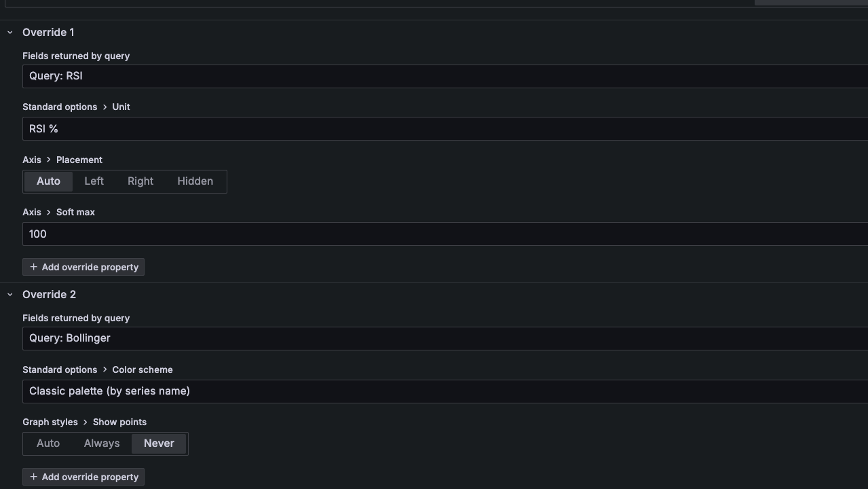Click the plus icon on second Add override property
Image resolution: width=868 pixels, height=489 pixels.
33,477
